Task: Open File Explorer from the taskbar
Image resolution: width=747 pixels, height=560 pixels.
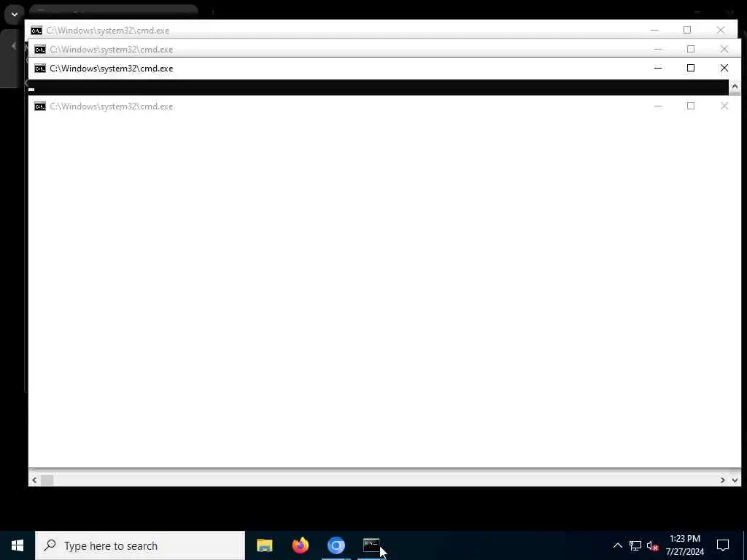Action: click(264, 545)
